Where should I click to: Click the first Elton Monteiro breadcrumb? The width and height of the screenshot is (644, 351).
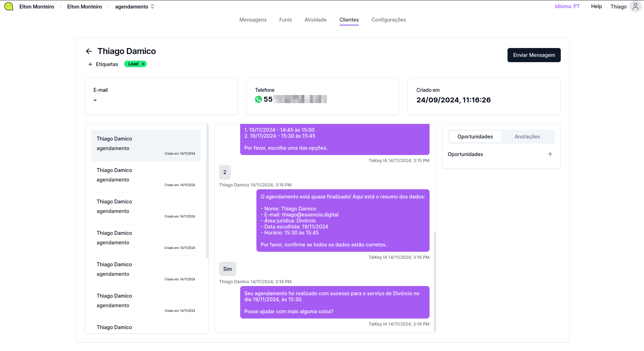(x=37, y=7)
